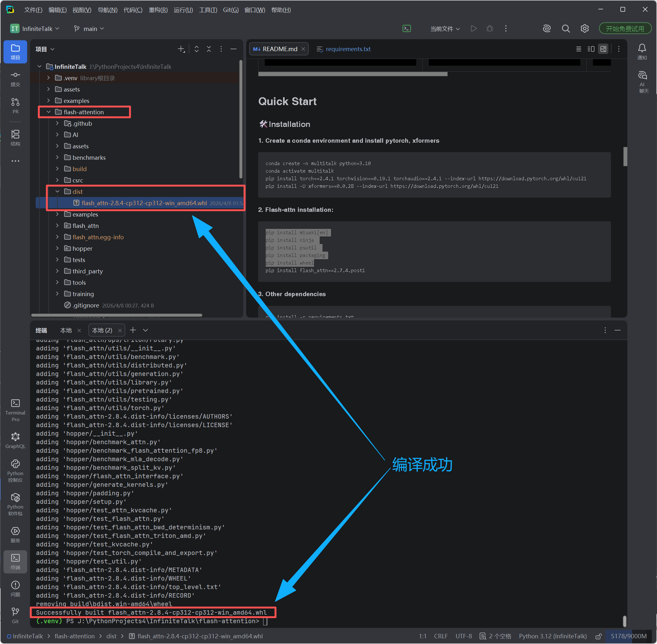Collapse the dist folder
This screenshot has height=644, width=657.
click(x=57, y=191)
